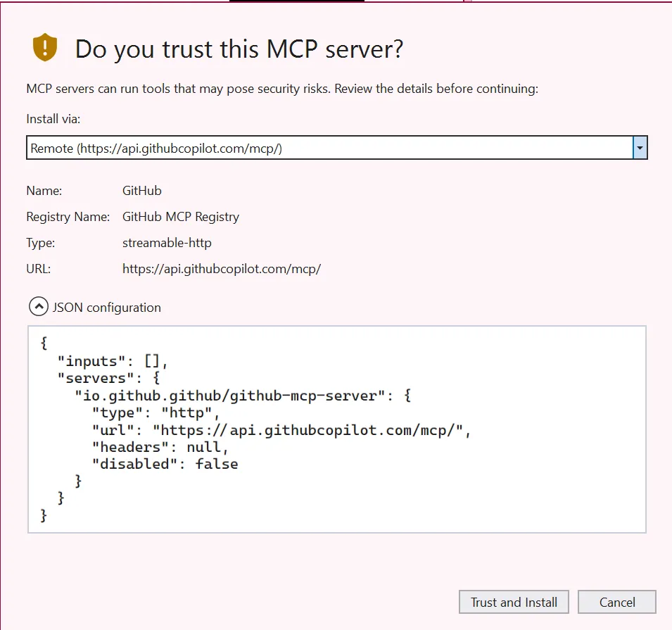The width and height of the screenshot is (672, 630).
Task: Click the "disabled": false JSON line
Action: [x=165, y=464]
